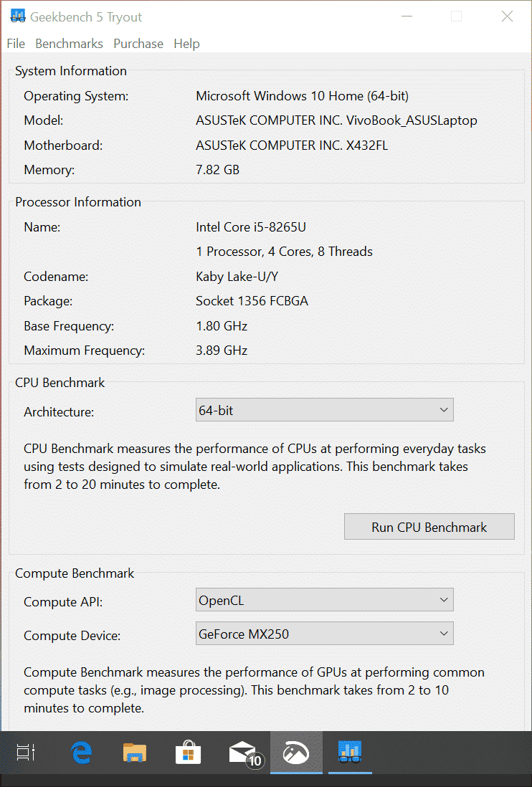This screenshot has width=532, height=787.
Task: Open the Benchmarks menu
Action: click(x=69, y=44)
